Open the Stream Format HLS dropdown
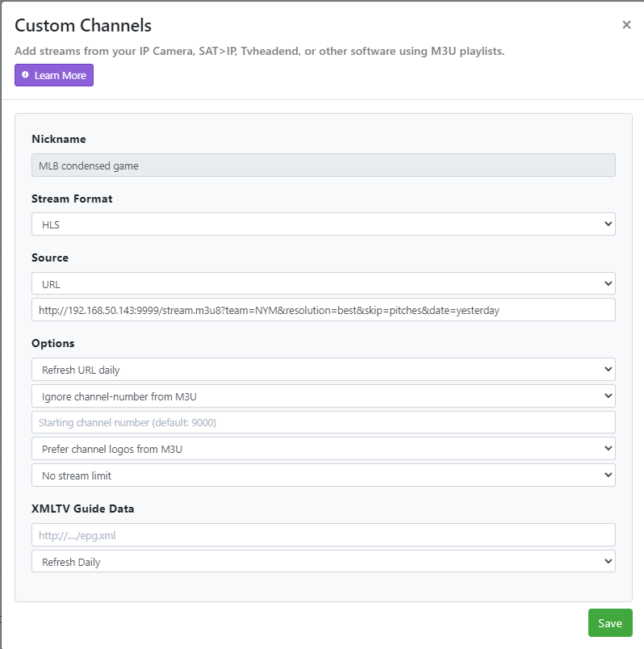The height and width of the screenshot is (649, 644). point(323,224)
